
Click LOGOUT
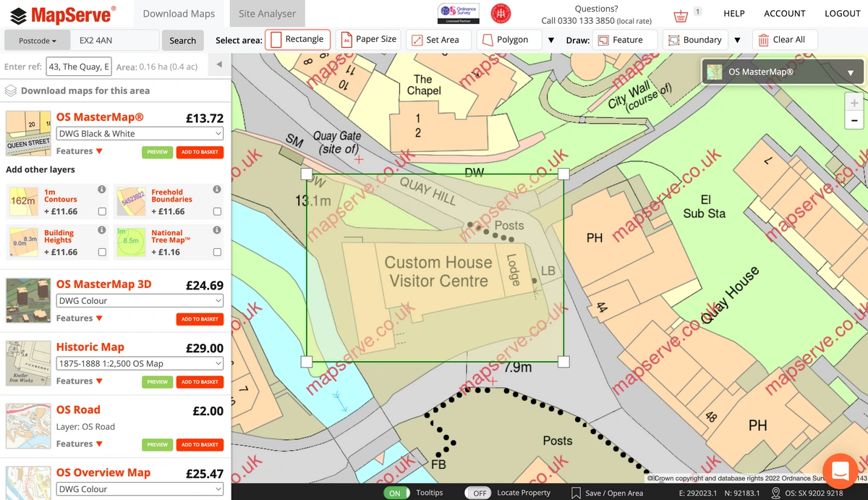point(843,14)
